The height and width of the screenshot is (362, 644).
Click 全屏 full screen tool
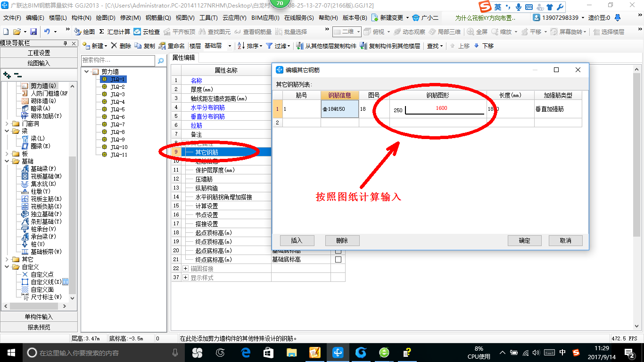478,32
